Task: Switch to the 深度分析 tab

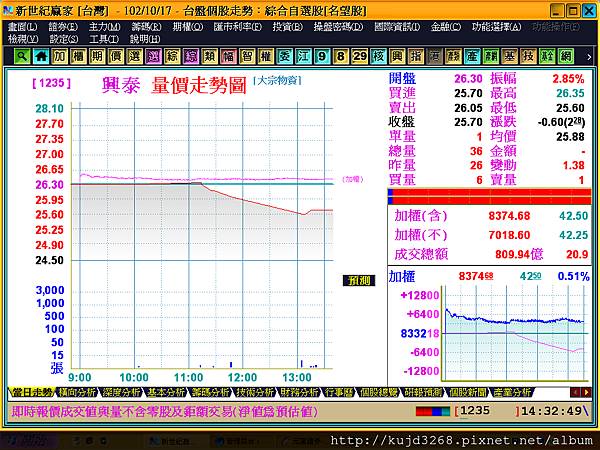Action: pos(121,392)
